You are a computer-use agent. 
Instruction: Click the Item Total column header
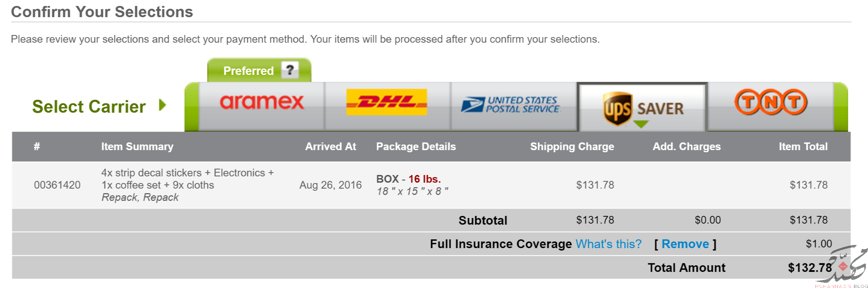point(803,147)
